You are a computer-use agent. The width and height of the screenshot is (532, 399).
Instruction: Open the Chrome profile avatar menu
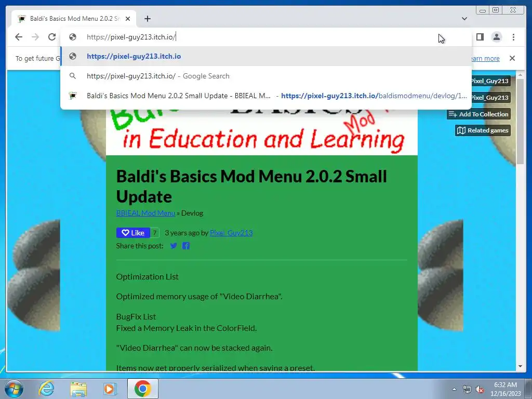pos(496,37)
